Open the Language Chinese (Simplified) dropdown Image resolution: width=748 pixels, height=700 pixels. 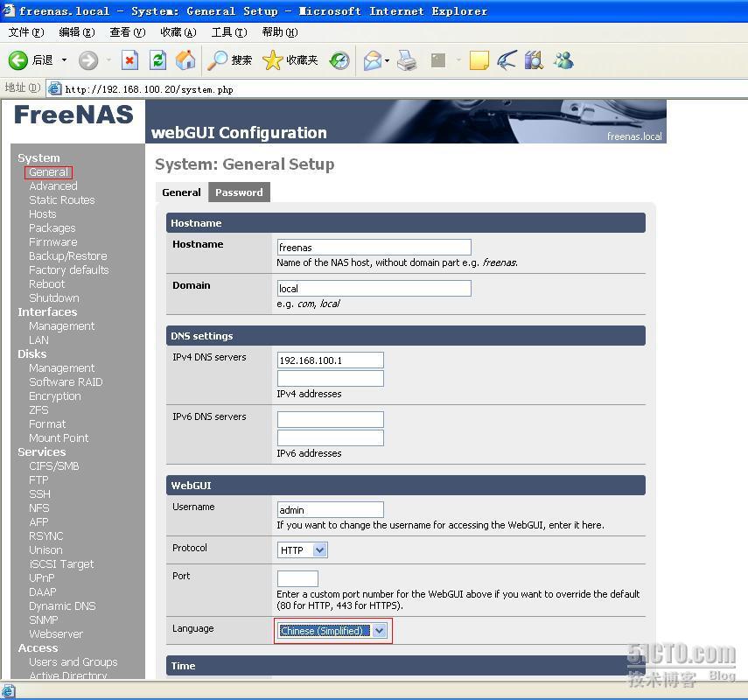(x=332, y=631)
